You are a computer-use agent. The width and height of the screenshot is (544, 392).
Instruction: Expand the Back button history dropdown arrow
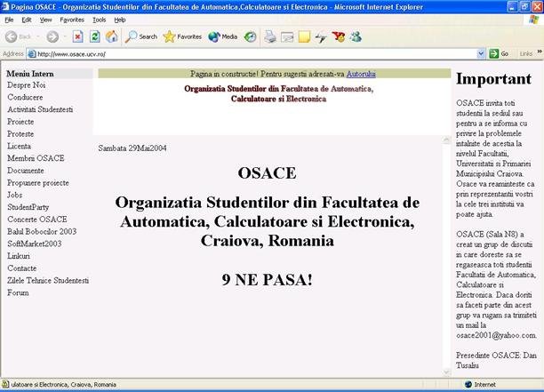[37, 36]
